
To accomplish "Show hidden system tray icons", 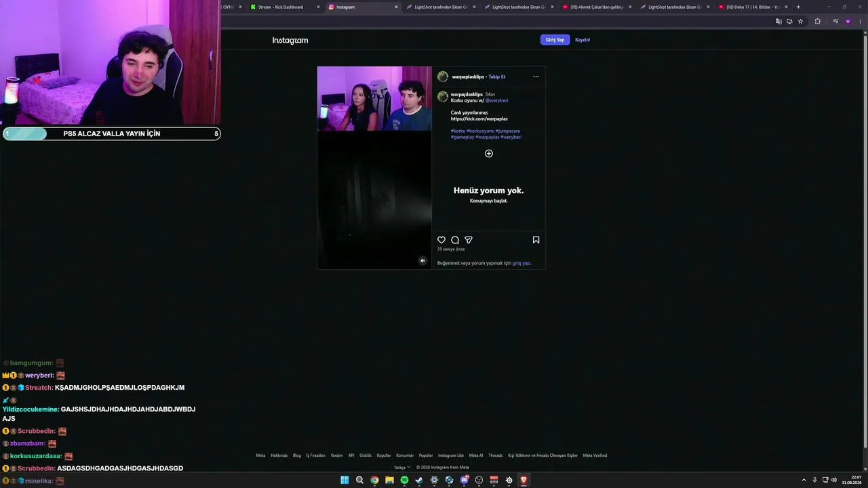I will (x=804, y=480).
